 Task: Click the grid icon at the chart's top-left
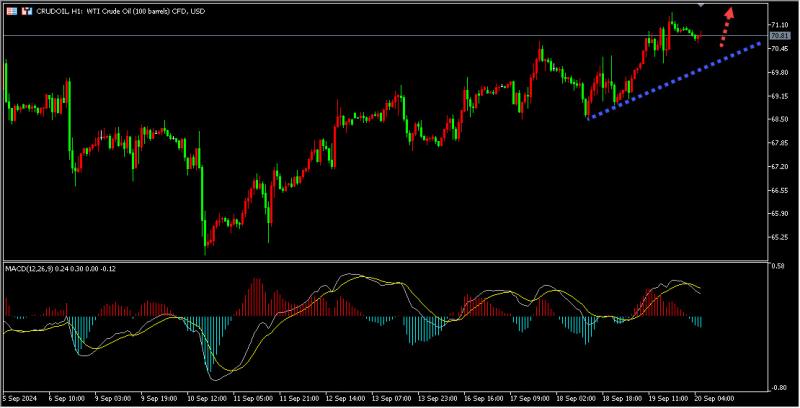tap(9, 8)
